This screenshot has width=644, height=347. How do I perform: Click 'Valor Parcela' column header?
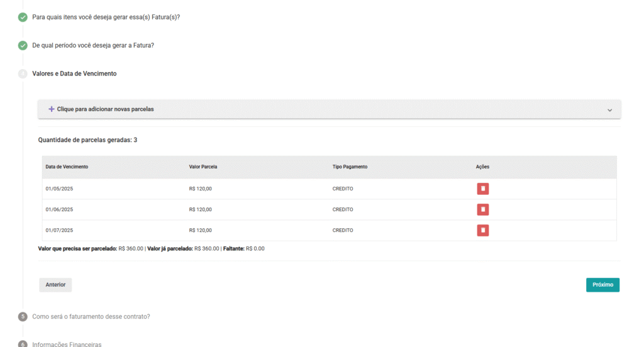coord(203,167)
